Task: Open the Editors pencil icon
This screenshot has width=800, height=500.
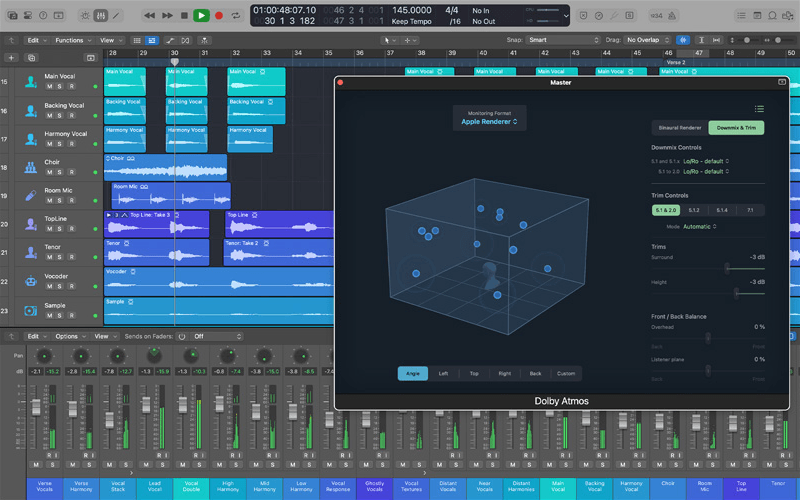Action: pyautogui.click(x=116, y=15)
